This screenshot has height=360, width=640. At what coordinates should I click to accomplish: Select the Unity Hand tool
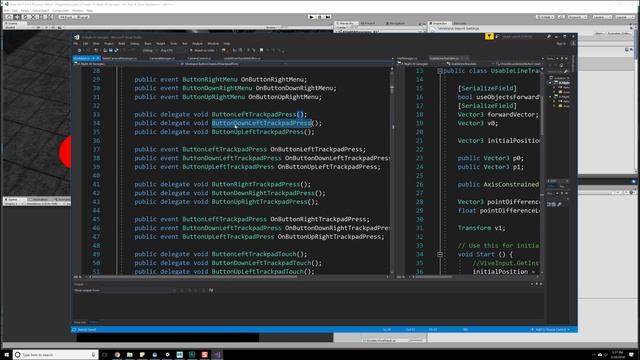tap(9, 17)
